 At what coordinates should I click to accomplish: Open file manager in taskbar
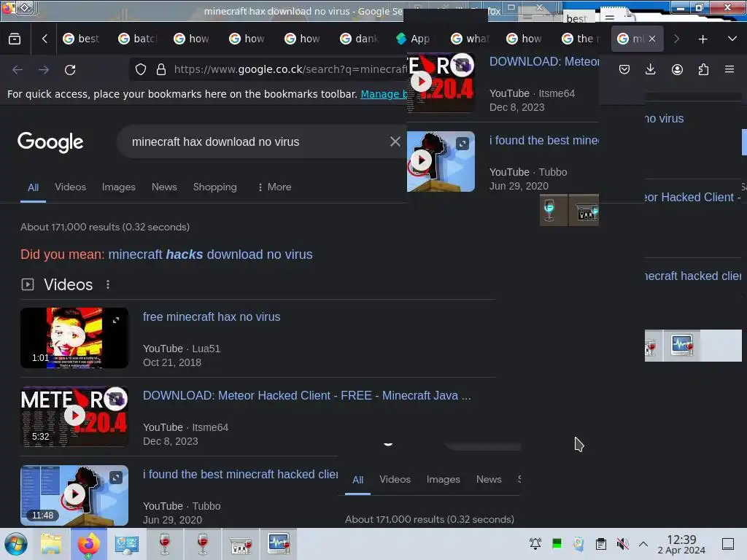pyautogui.click(x=51, y=544)
